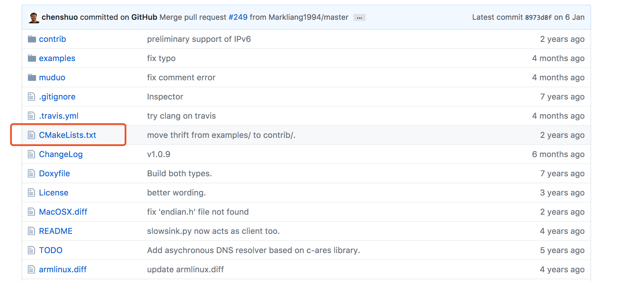Click the README file icon
This screenshot has height=281, width=644.
click(31, 231)
